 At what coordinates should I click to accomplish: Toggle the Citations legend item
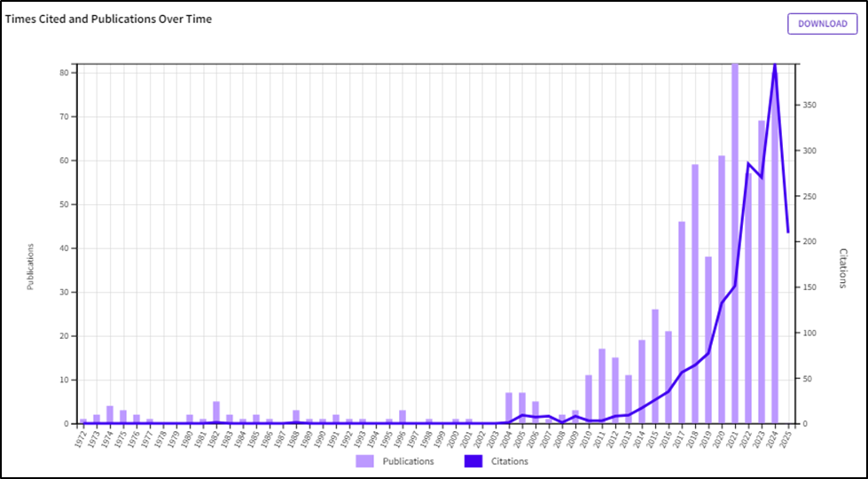509,461
